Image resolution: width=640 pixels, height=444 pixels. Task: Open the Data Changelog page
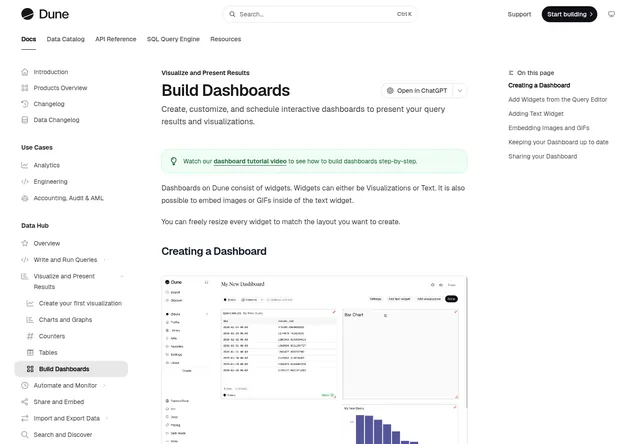[x=56, y=120]
